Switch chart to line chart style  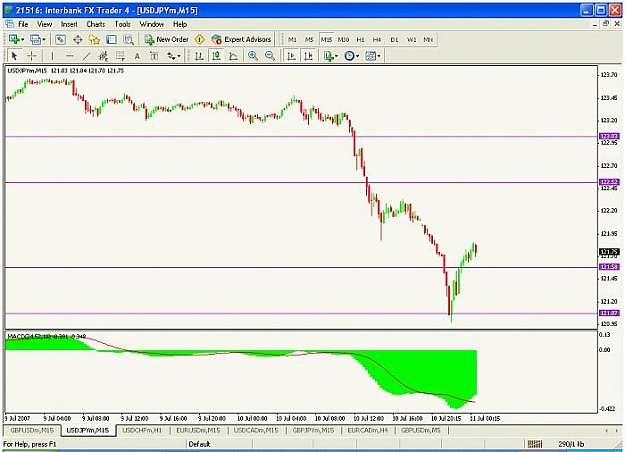pos(233,56)
